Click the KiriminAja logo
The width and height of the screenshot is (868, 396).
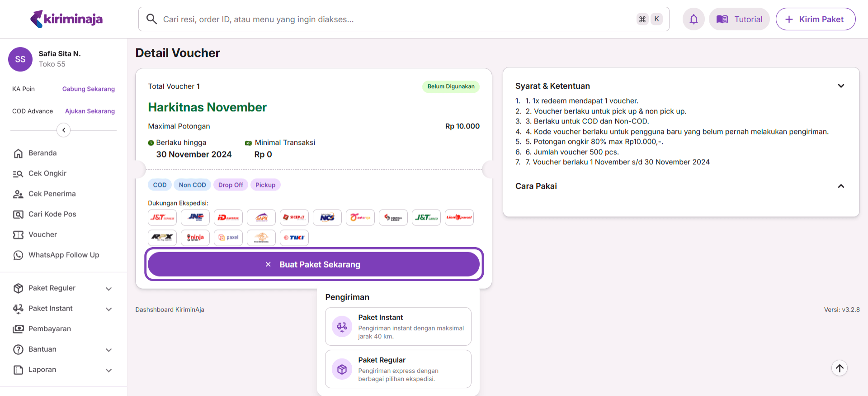pos(66,19)
